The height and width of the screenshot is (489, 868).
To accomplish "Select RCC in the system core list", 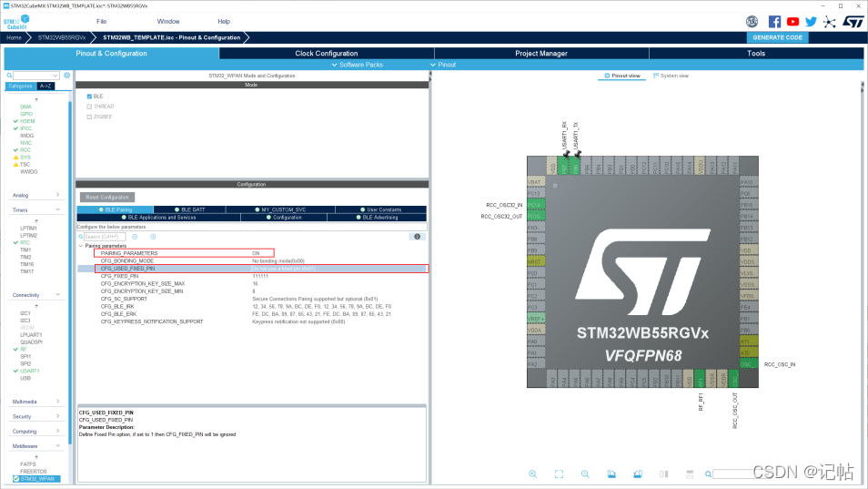I will click(x=25, y=150).
